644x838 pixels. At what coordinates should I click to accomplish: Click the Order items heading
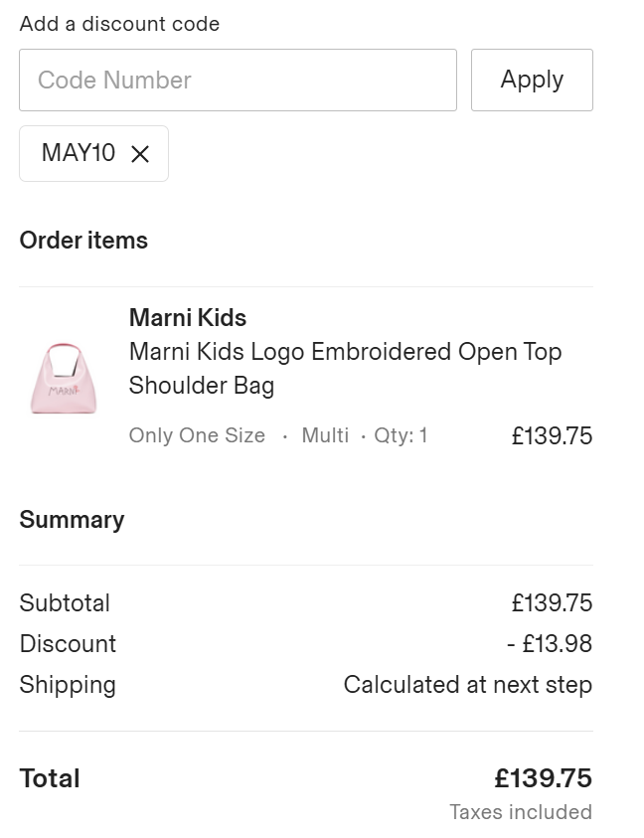click(x=83, y=241)
